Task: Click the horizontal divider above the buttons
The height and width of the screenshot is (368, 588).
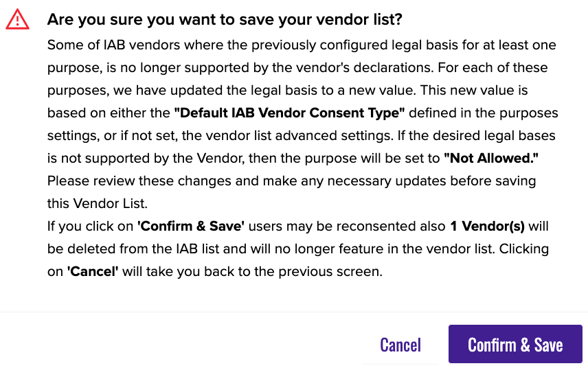Action: click(294, 312)
